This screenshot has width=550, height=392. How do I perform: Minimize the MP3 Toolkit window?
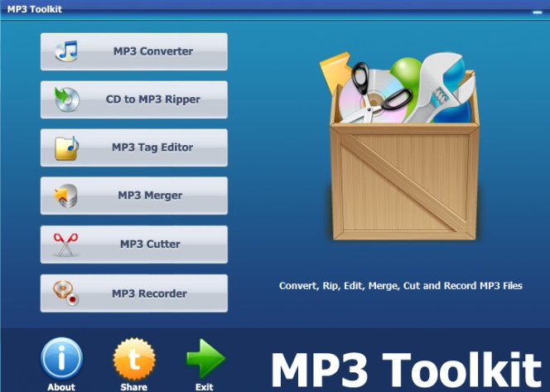point(538,12)
